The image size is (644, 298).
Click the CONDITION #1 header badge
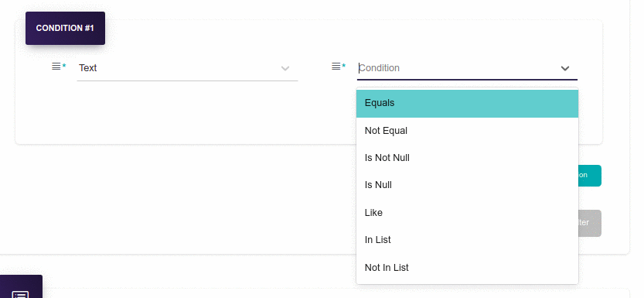tap(65, 28)
